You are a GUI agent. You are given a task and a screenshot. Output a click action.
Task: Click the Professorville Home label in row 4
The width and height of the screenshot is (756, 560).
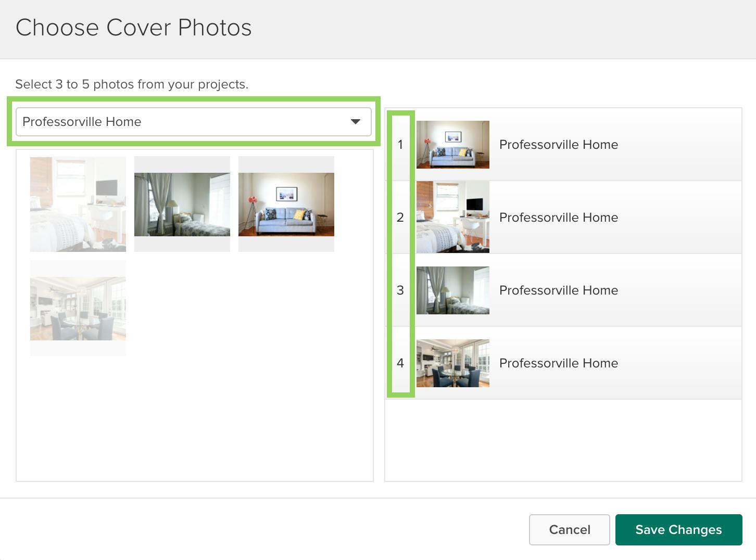click(559, 363)
